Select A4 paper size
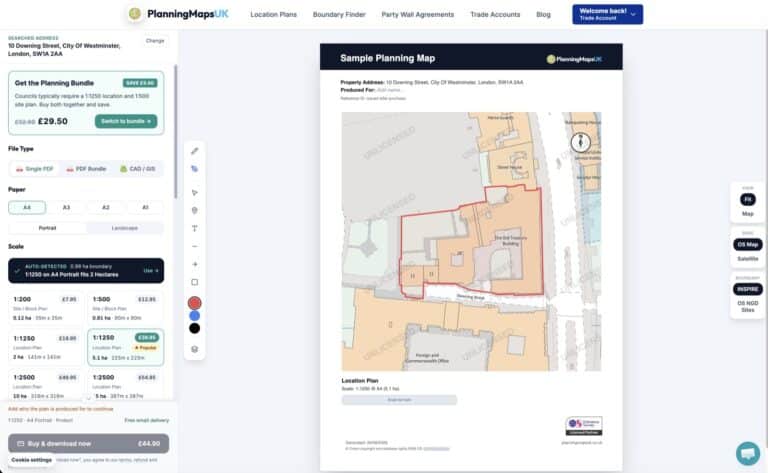768x473 pixels. point(27,208)
